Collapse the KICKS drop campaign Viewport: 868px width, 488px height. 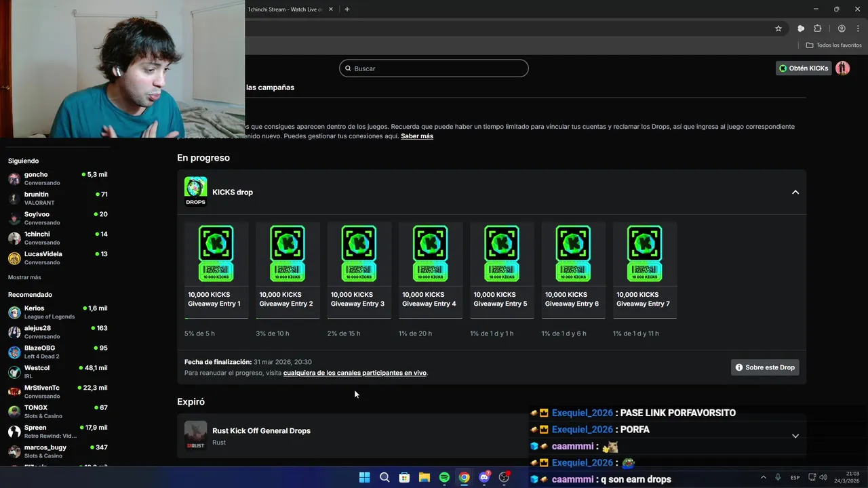coord(795,192)
